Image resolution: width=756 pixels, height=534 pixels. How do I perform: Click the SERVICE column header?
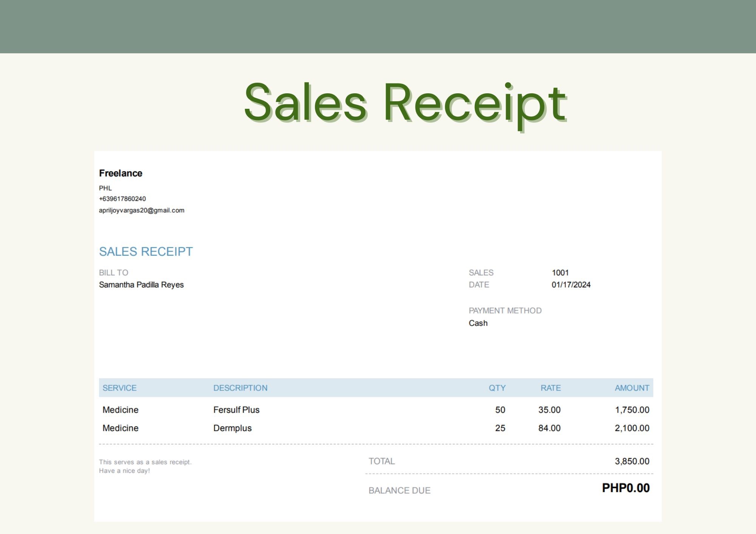(119, 388)
